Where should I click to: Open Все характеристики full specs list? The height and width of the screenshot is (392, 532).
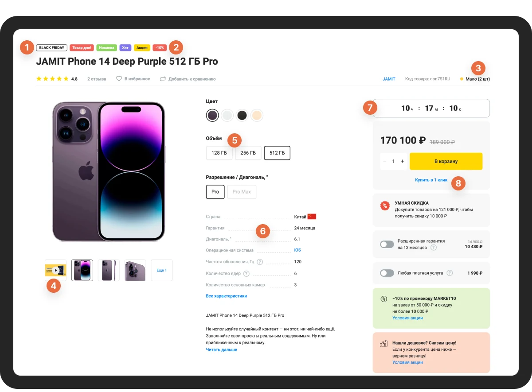pyautogui.click(x=226, y=296)
